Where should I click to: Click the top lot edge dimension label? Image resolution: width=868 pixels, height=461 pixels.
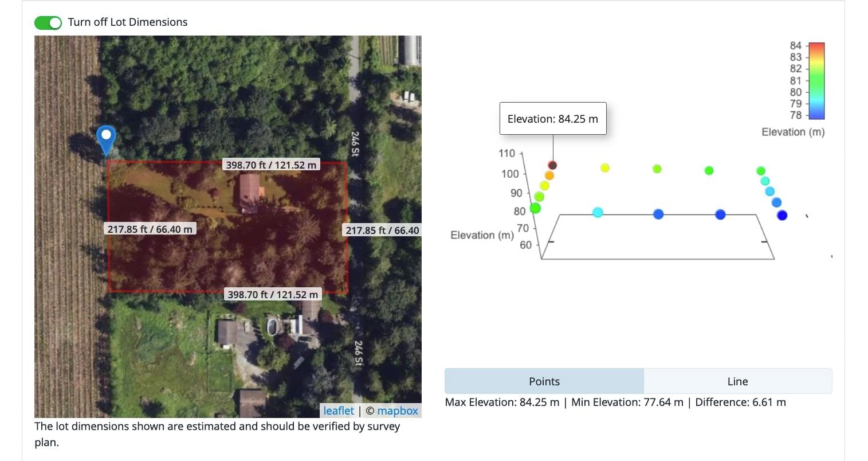[271, 165]
